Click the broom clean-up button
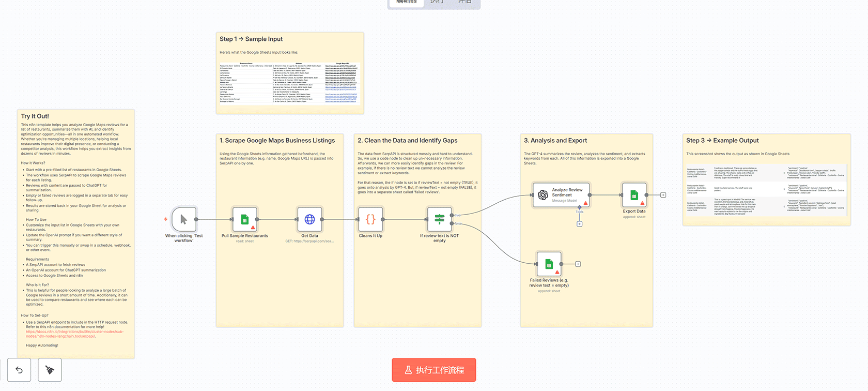This screenshot has height=391, width=868. [50, 370]
